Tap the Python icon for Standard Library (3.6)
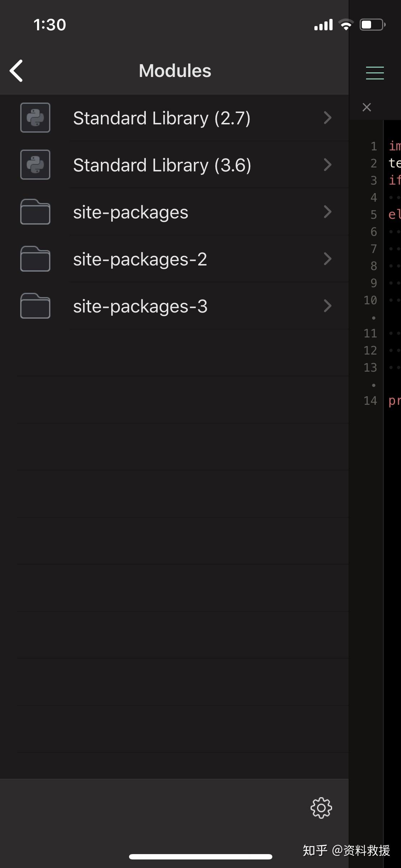401x868 pixels. click(x=35, y=165)
